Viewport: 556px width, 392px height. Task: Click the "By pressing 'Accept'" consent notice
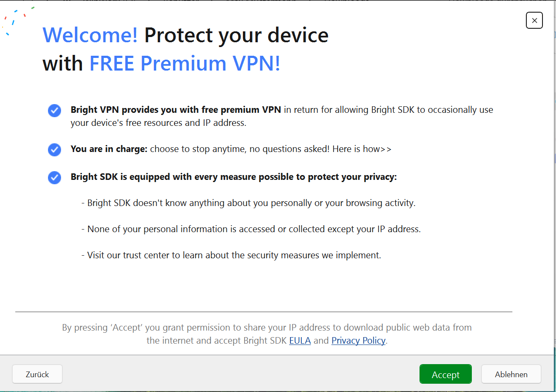[x=267, y=328]
